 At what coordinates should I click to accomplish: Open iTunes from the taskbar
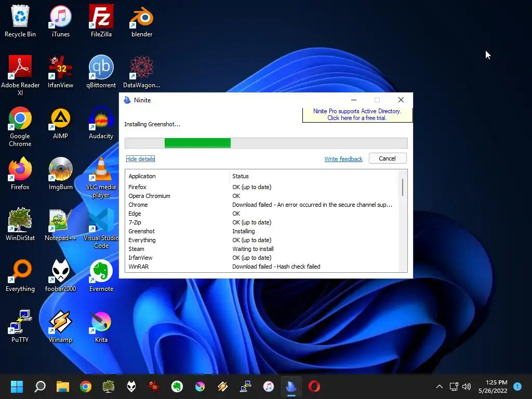269,387
